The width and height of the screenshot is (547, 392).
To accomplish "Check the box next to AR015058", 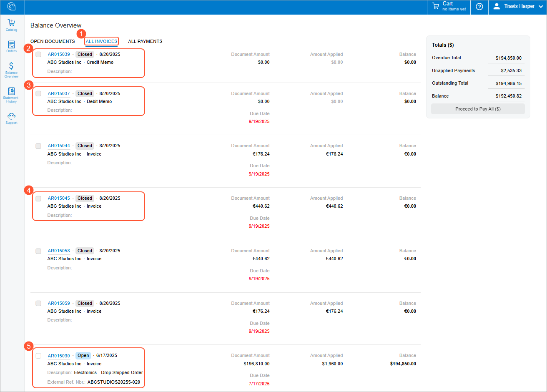I will tap(38, 251).
